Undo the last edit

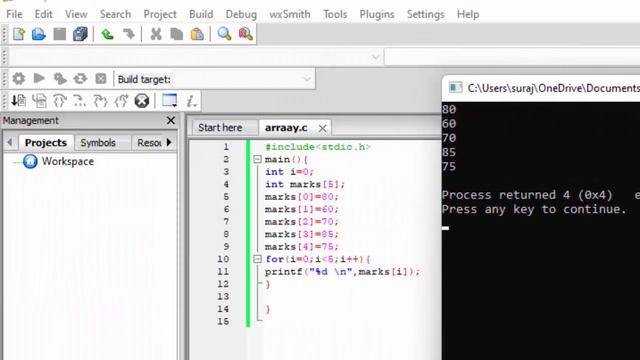coord(107,34)
